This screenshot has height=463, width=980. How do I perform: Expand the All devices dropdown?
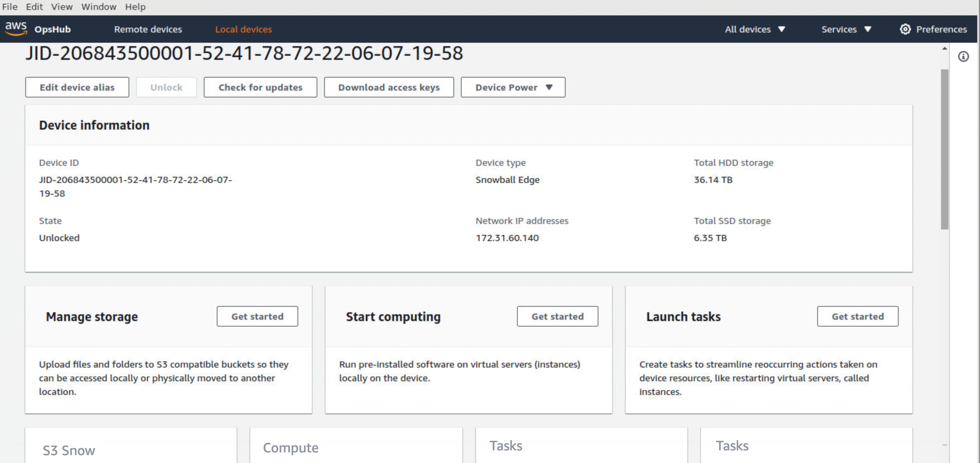[x=755, y=29]
